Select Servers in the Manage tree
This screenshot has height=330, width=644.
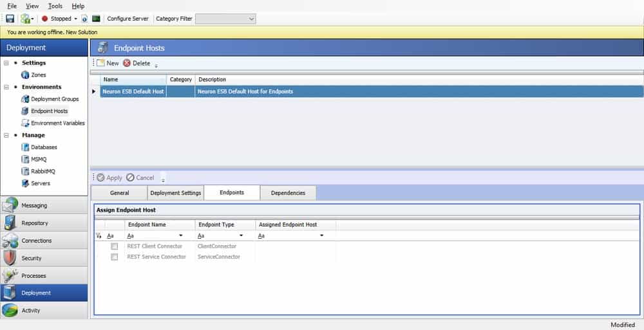(x=40, y=183)
